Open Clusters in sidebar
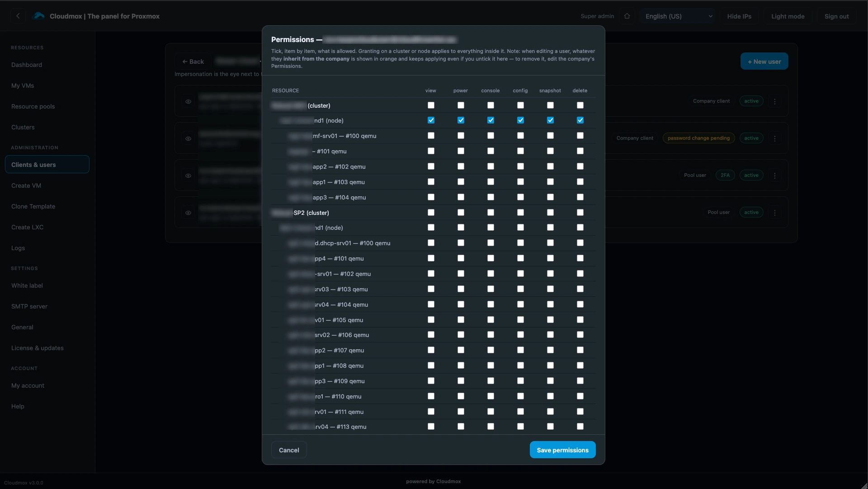This screenshot has width=868, height=489. coord(47,127)
